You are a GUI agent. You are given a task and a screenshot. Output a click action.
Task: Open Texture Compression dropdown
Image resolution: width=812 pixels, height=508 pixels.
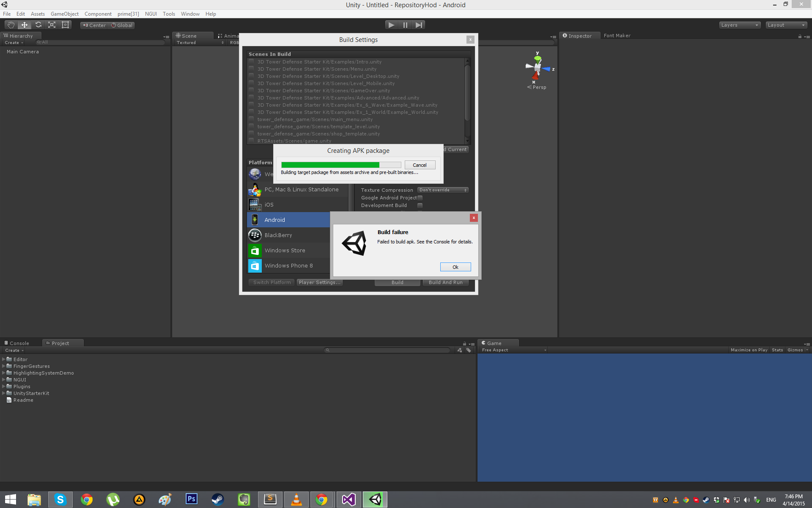pyautogui.click(x=443, y=190)
